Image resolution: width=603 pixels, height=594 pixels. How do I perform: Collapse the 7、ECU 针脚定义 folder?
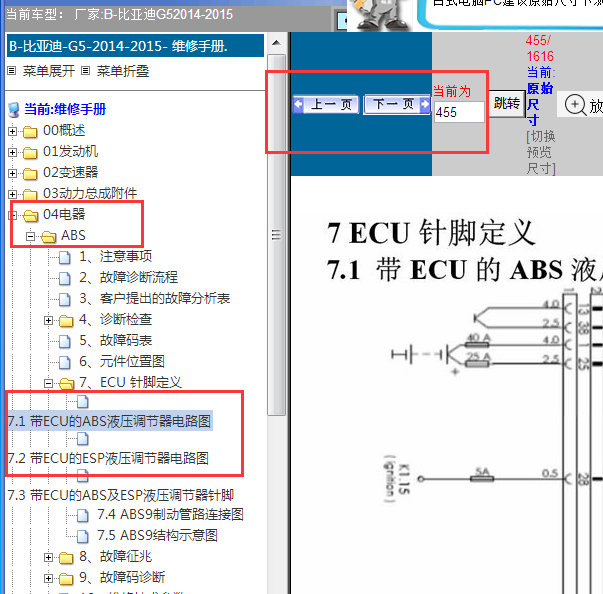(48, 383)
